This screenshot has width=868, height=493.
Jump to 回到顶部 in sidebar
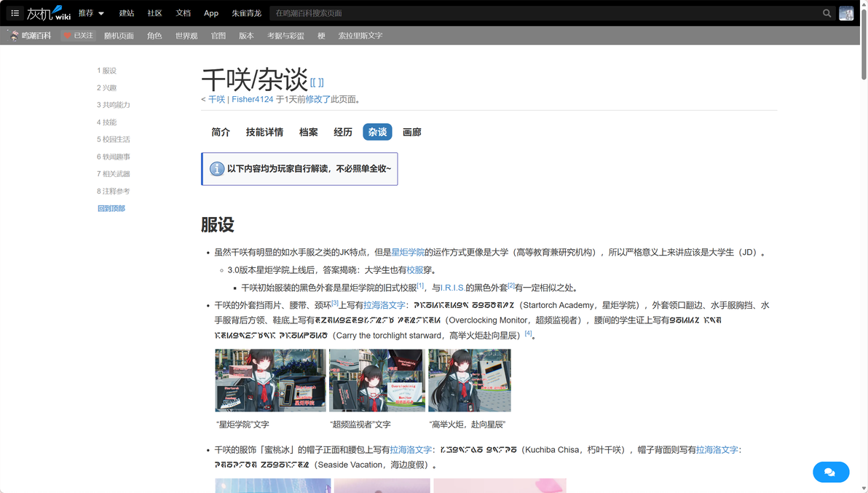pos(111,208)
